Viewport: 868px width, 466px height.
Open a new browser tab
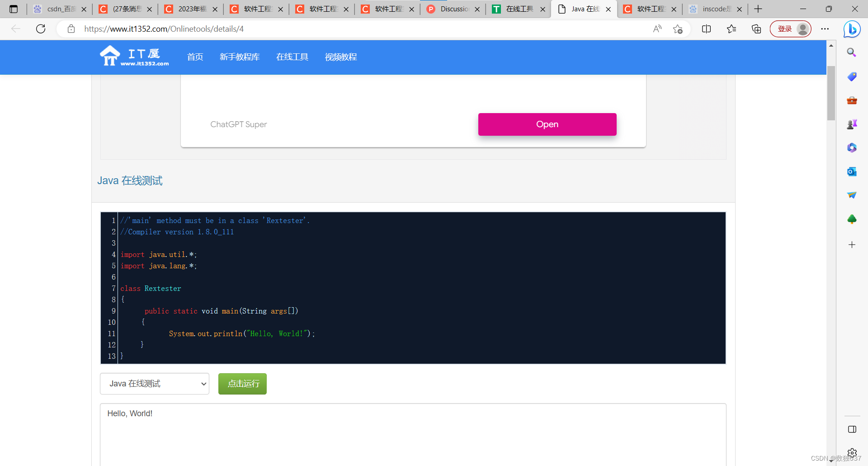[758, 9]
